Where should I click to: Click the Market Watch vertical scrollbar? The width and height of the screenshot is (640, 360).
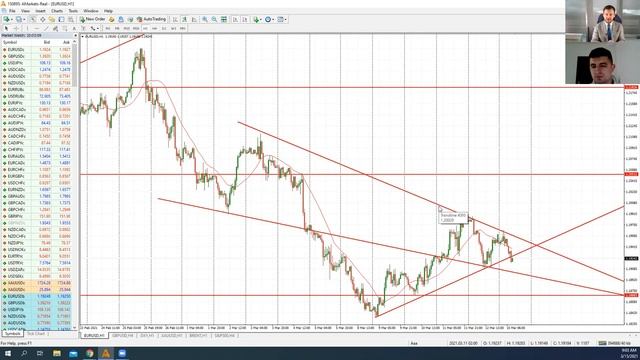tap(75, 65)
